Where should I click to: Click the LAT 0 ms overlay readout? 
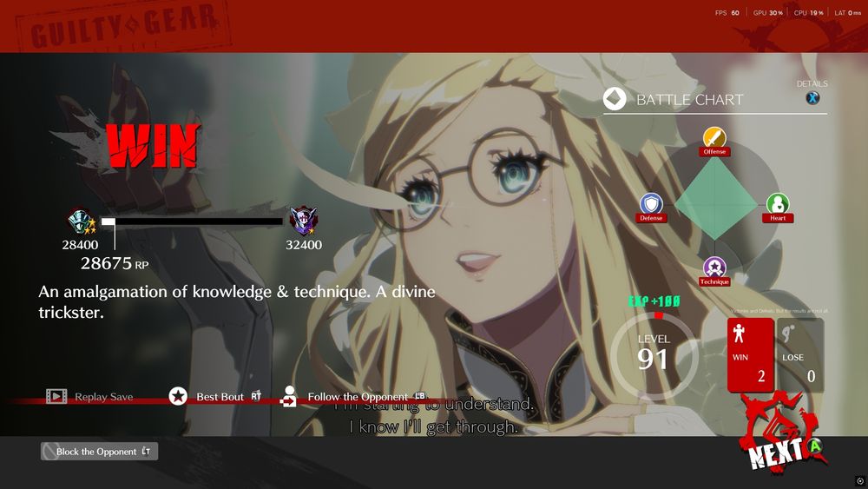click(847, 13)
